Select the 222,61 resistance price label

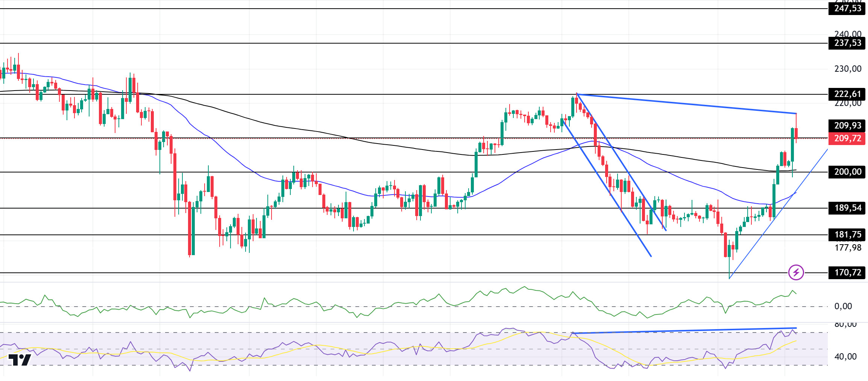[847, 94]
